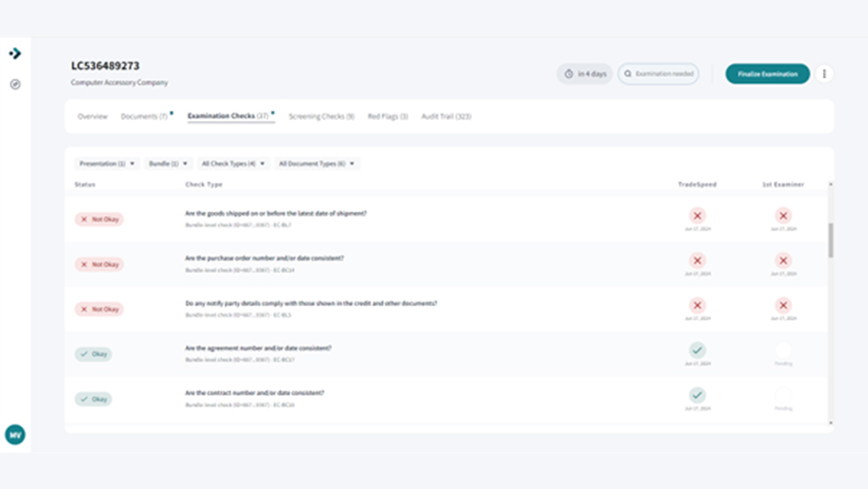Open the compass navigation icon in sidebar
Viewport: 868px width, 489px height.
pos(15,85)
